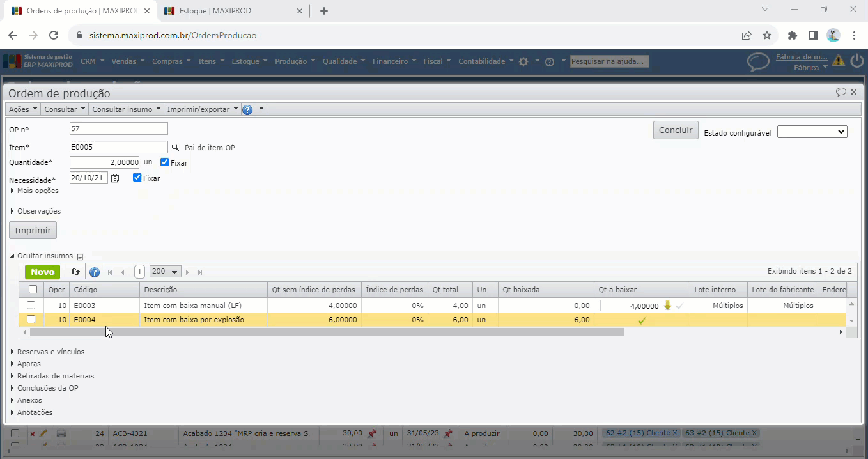The image size is (868, 459).
Task: Open the circled question mark help menu in the top bar
Action: [x=549, y=61]
